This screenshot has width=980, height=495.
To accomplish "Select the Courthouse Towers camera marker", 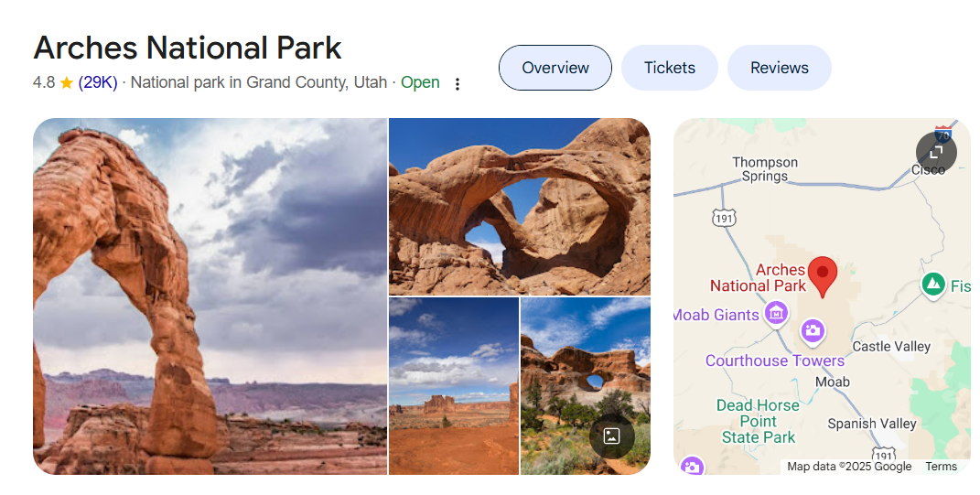I will click(813, 330).
